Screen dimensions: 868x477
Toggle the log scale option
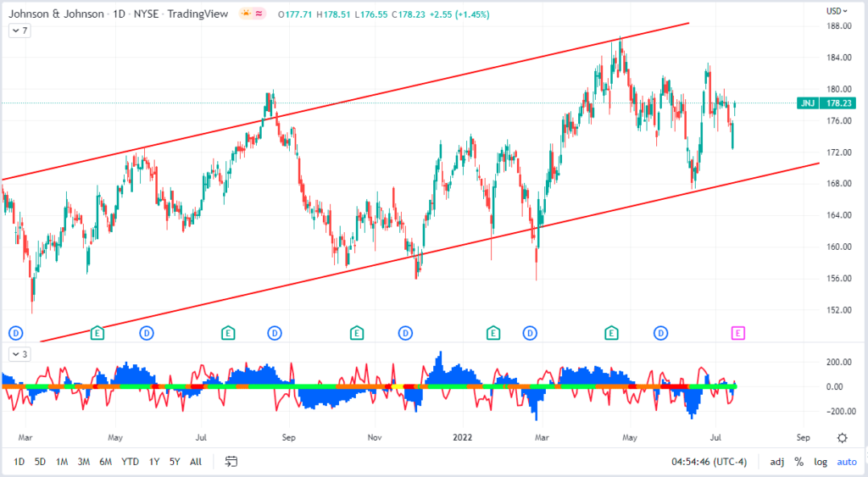(821, 462)
